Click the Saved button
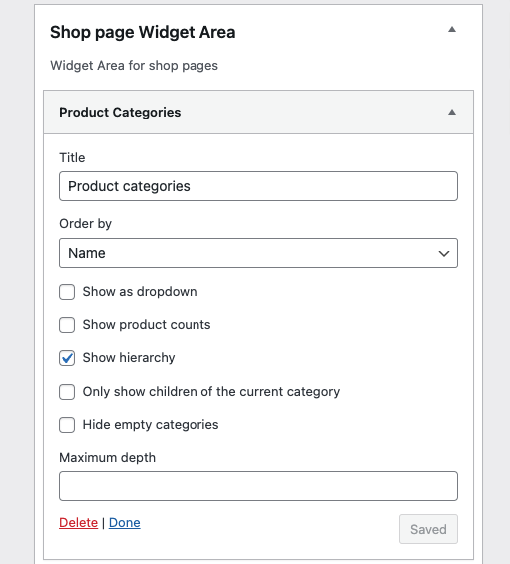The image size is (510, 564). [x=428, y=529]
